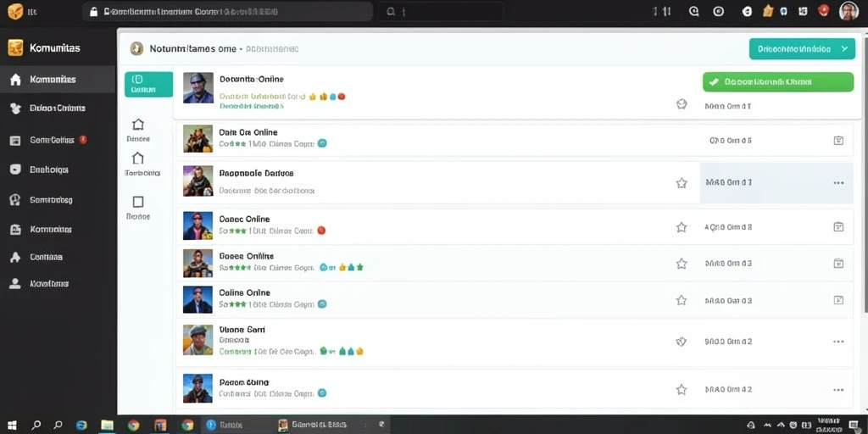Click the Komunitas logo at the sidebar top
The width and height of the screenshot is (868, 434).
click(x=15, y=47)
